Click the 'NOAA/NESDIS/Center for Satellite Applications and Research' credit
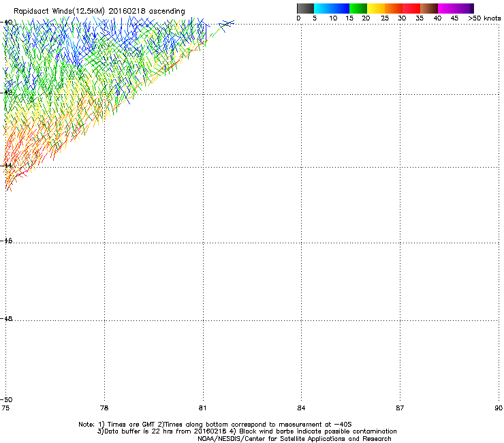 294,439
